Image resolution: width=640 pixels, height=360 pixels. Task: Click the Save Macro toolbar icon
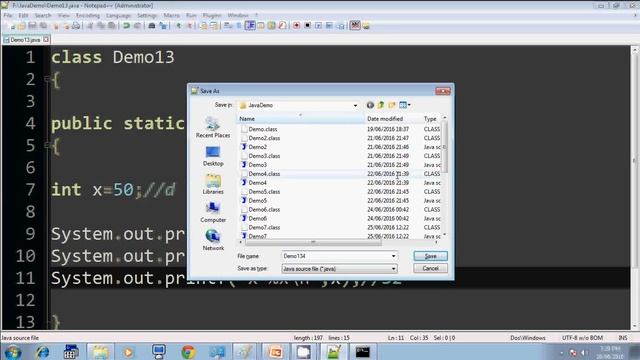tap(340, 26)
